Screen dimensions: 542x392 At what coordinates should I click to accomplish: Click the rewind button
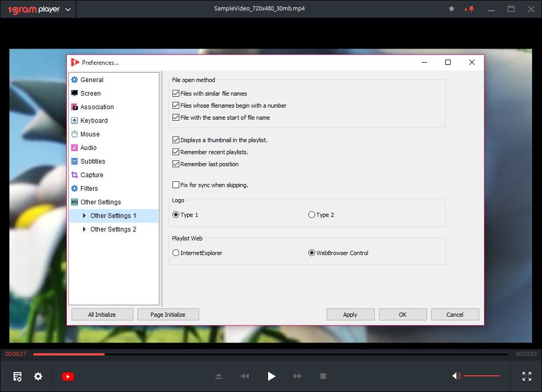point(245,376)
